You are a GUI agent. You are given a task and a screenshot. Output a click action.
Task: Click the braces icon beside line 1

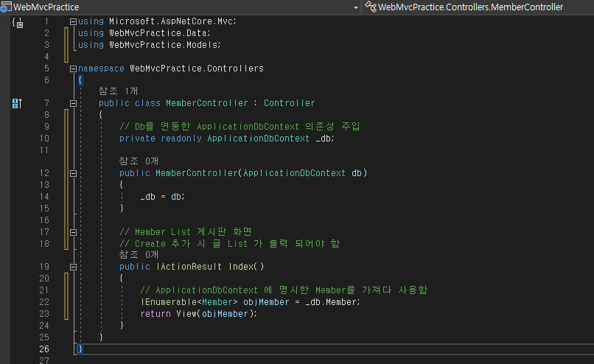tap(18, 23)
